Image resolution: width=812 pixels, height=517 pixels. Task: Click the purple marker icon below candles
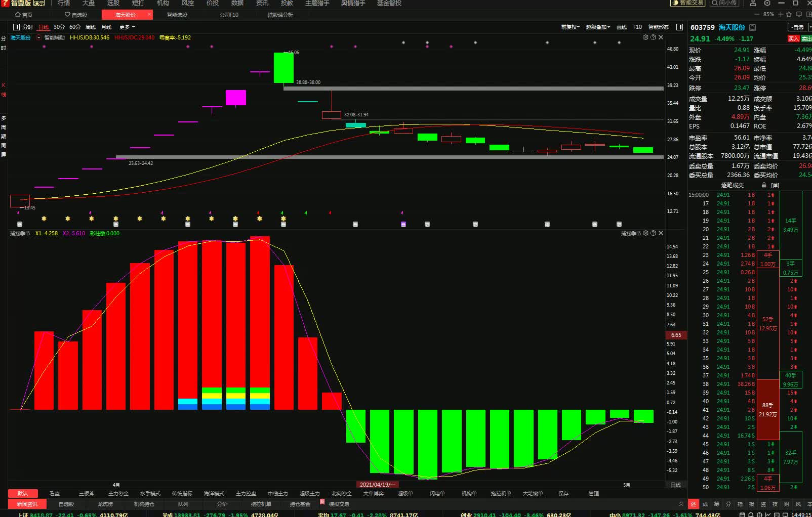tap(403, 224)
